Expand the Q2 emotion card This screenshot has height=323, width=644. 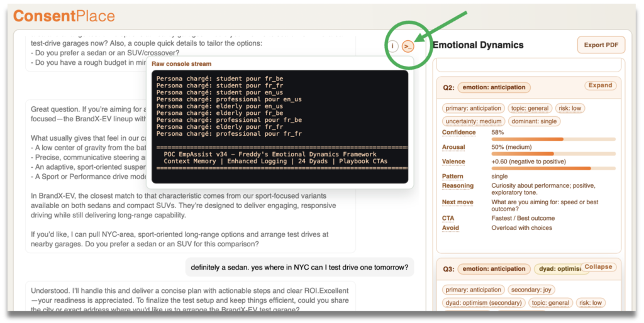coord(600,85)
